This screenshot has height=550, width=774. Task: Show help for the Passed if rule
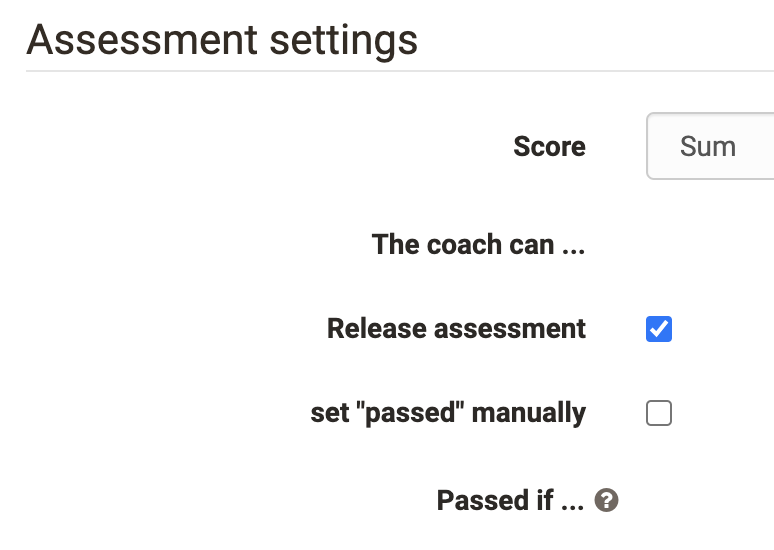[x=606, y=500]
